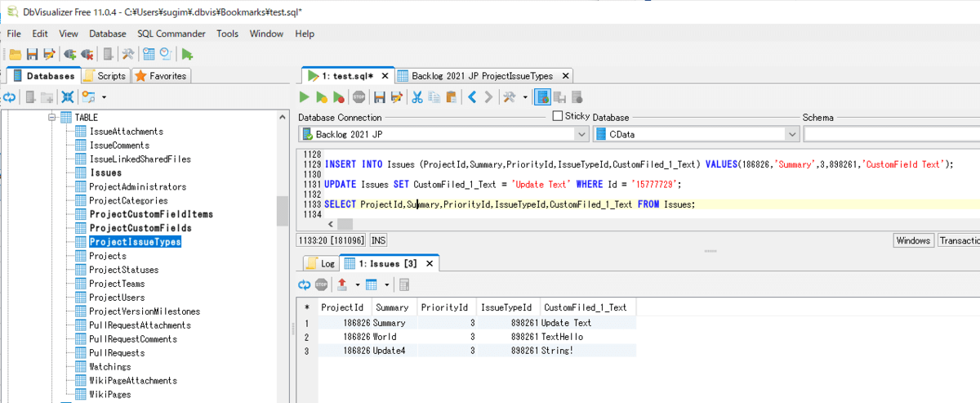Open the Database Connection dropdown
Screen dimensions: 980x403
point(581,134)
